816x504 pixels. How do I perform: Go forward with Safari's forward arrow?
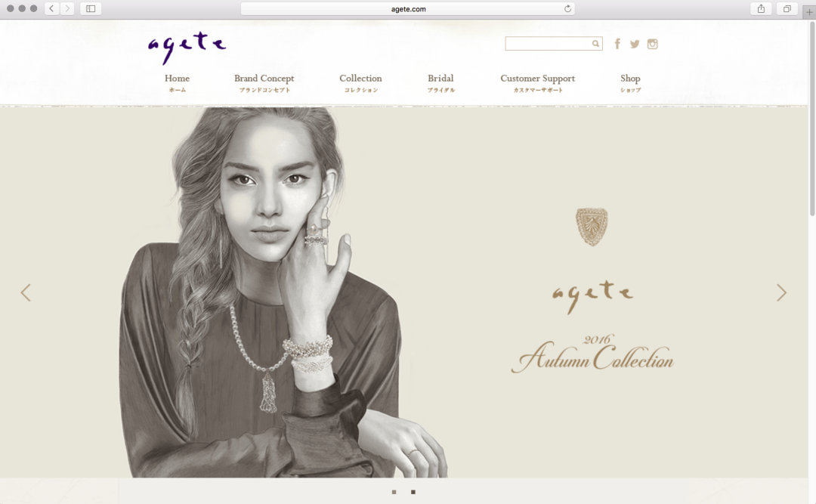[x=67, y=8]
